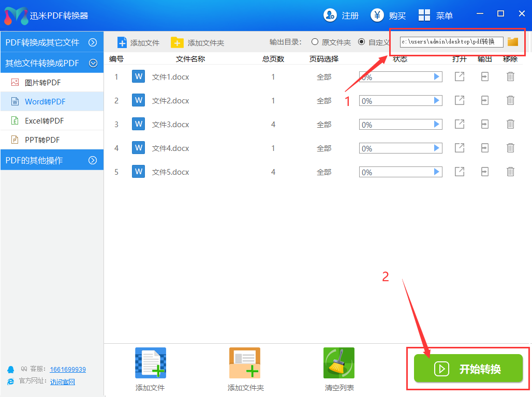Open the 访问官网 link
532x397 pixels.
pyautogui.click(x=62, y=382)
